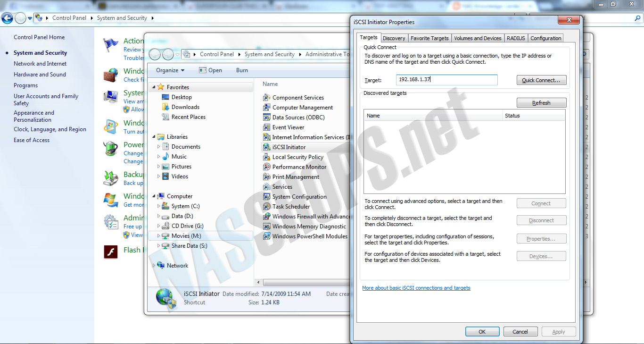Open the Event Viewer icon

pyautogui.click(x=267, y=127)
